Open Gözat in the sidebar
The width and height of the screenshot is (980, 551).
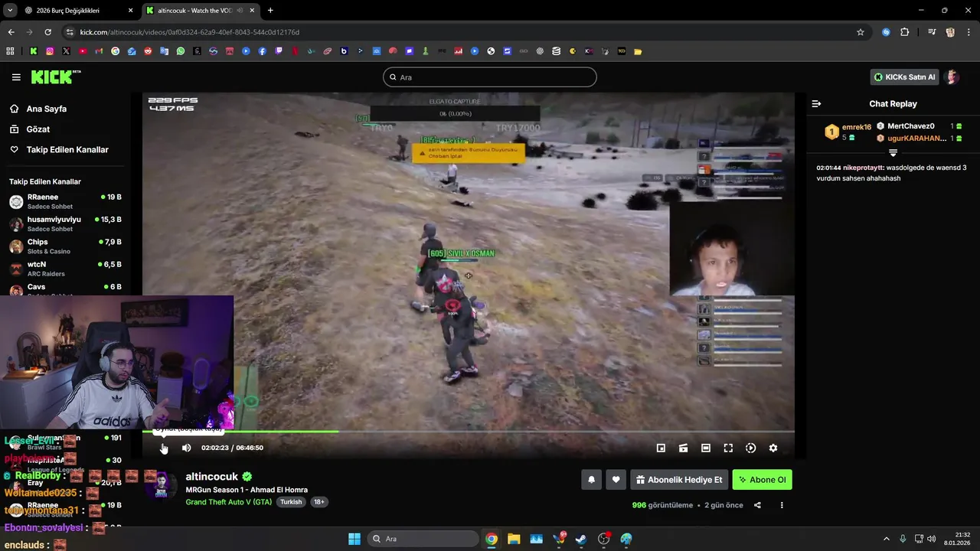38,129
